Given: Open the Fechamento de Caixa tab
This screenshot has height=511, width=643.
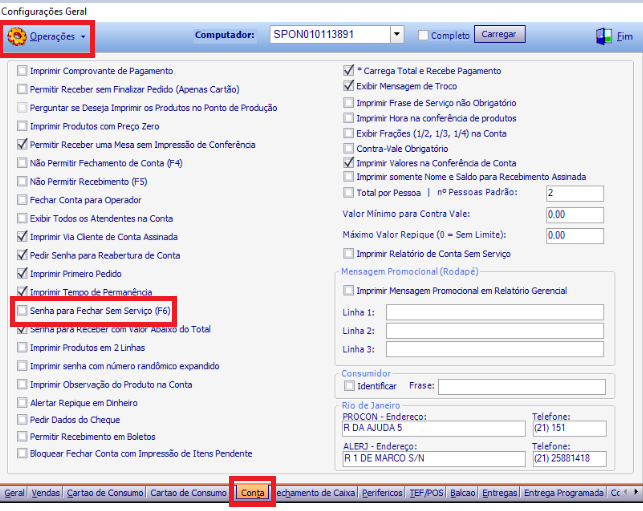Looking at the screenshot, I should tap(315, 493).
